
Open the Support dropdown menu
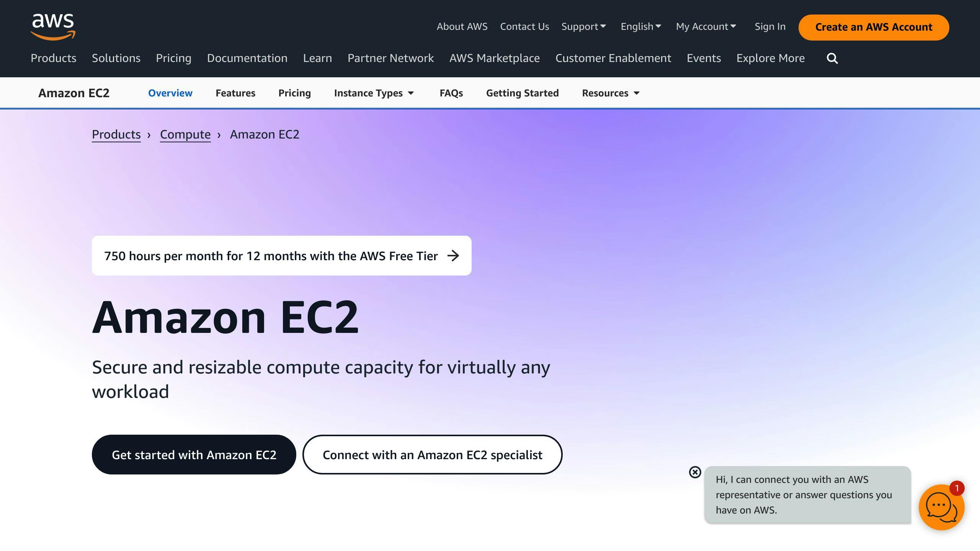coord(583,26)
